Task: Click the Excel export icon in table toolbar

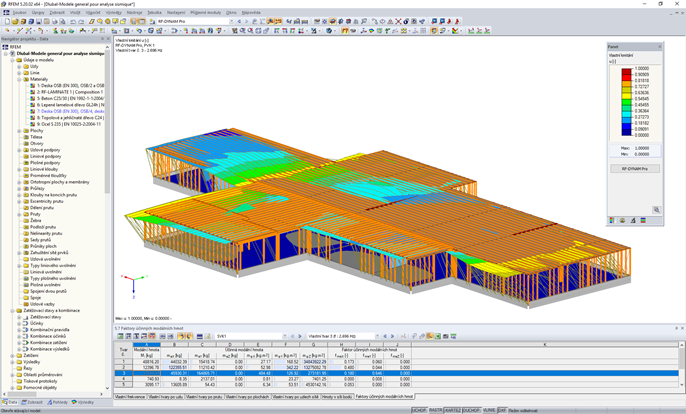Action: [x=438, y=336]
